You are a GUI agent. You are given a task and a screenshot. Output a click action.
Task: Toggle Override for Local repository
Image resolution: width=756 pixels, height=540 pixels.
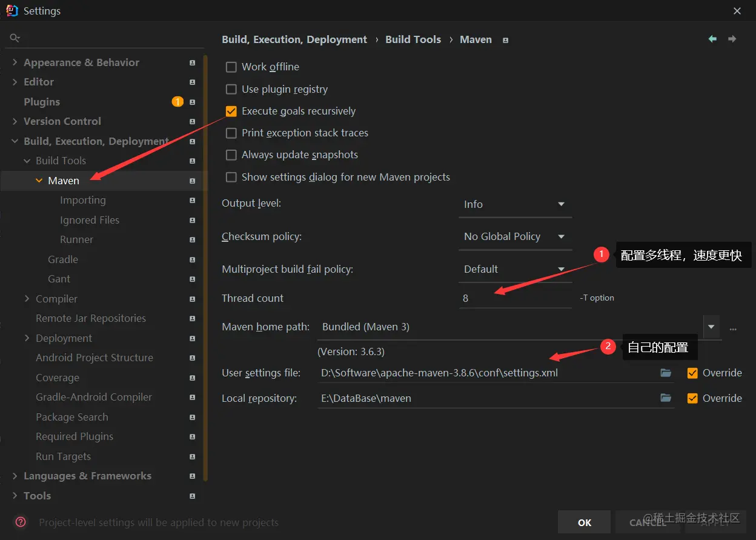tap(692, 398)
